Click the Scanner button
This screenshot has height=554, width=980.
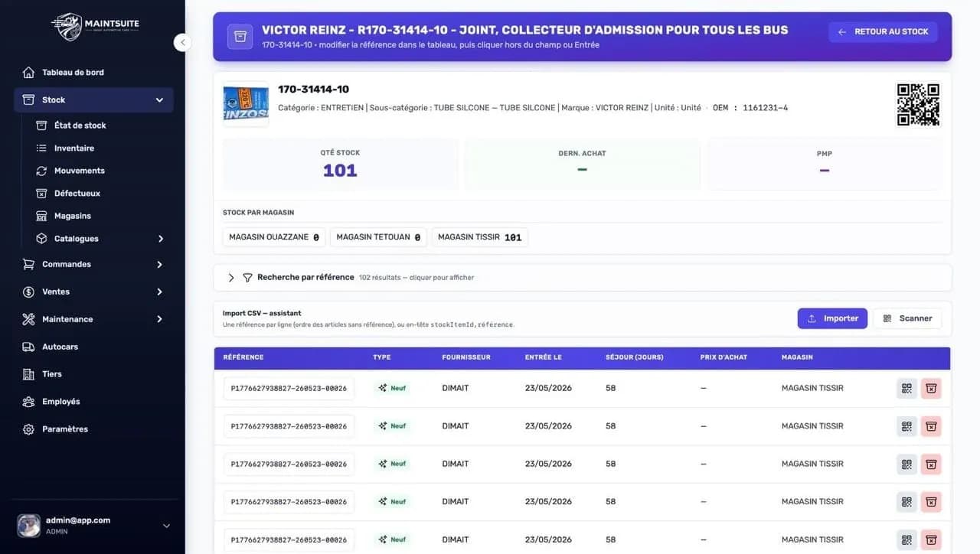coord(907,318)
